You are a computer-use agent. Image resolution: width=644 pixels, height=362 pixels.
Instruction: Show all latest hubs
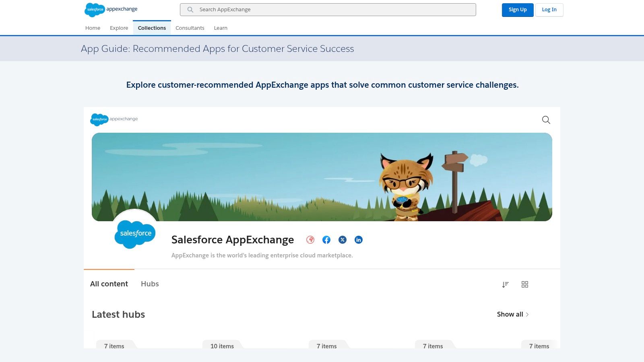point(512,314)
